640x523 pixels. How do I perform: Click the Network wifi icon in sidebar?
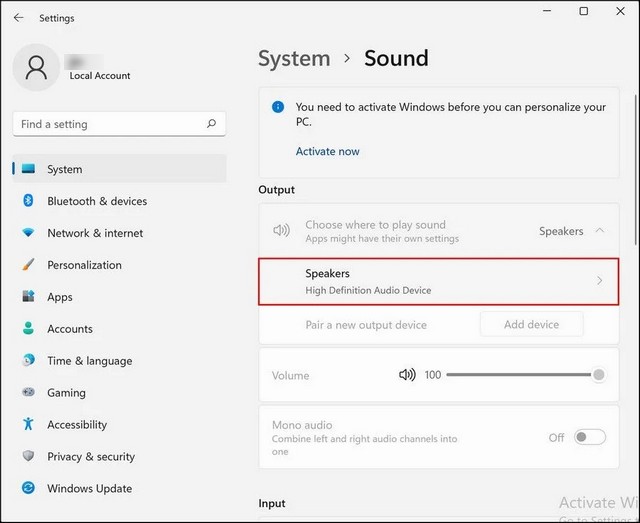click(x=28, y=233)
